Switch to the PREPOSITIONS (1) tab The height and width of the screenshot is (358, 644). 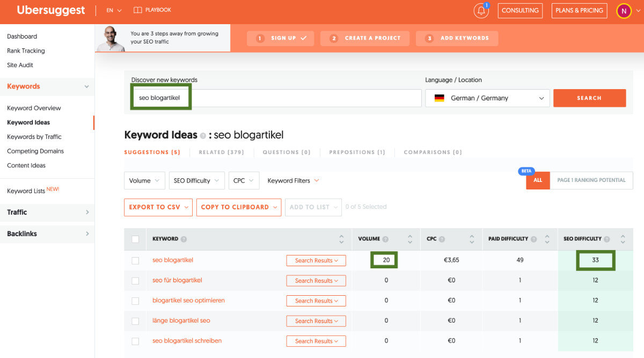pos(357,152)
